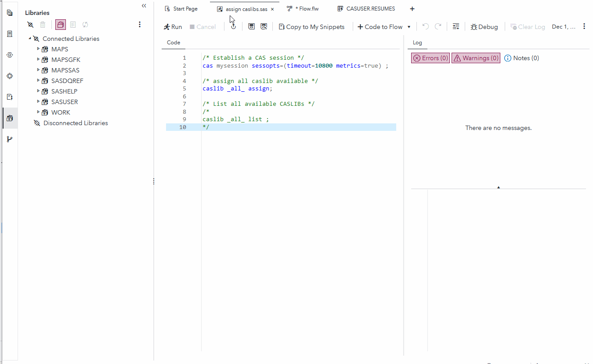Open the editor toolbar more options menu
The width and height of the screenshot is (593, 364).
coord(584,27)
